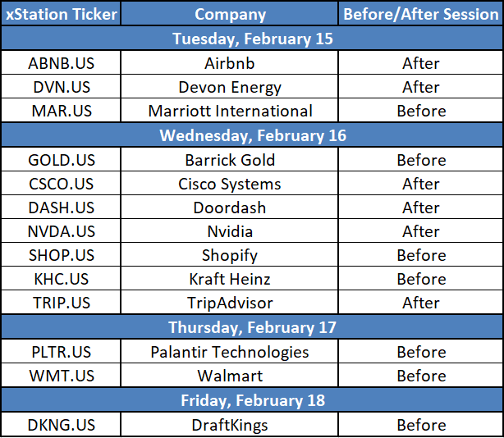This screenshot has width=504, height=438.
Task: Click the Before/After Session header cell
Action: coord(420,14)
